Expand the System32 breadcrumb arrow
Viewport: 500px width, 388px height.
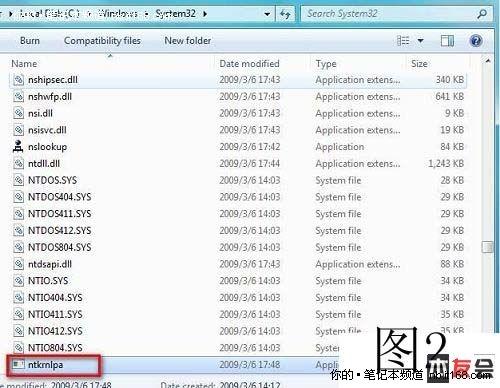click(205, 14)
